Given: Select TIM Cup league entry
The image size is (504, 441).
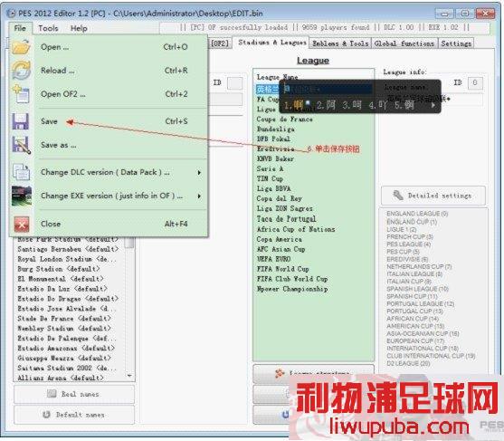Looking at the screenshot, I should tap(270, 178).
